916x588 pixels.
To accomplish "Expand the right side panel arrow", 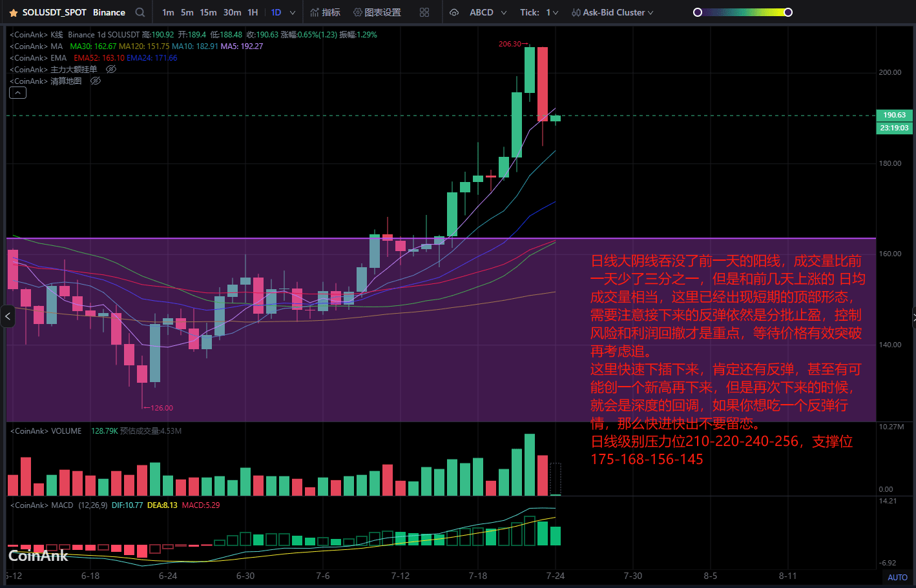I will [913, 316].
